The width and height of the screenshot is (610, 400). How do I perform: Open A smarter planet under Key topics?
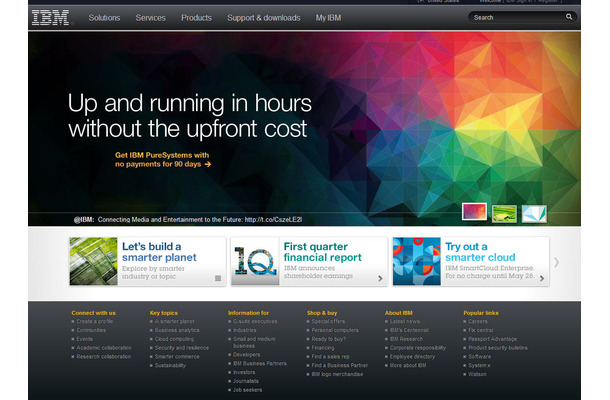[174, 321]
